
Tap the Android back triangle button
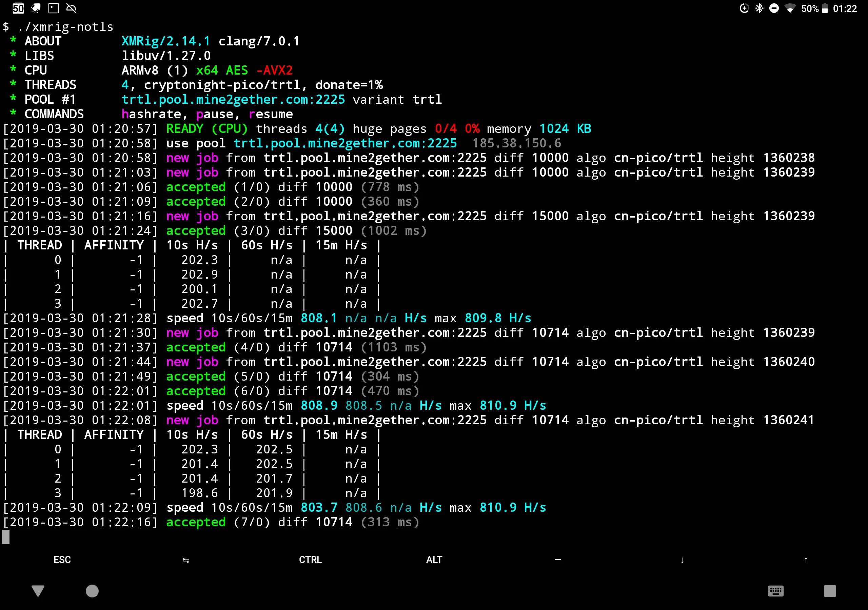click(38, 591)
